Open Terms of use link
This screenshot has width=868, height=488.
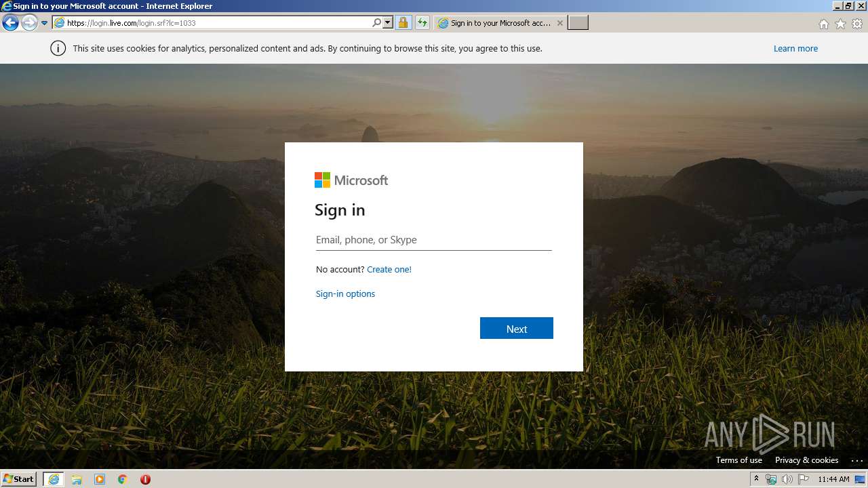pyautogui.click(x=739, y=460)
